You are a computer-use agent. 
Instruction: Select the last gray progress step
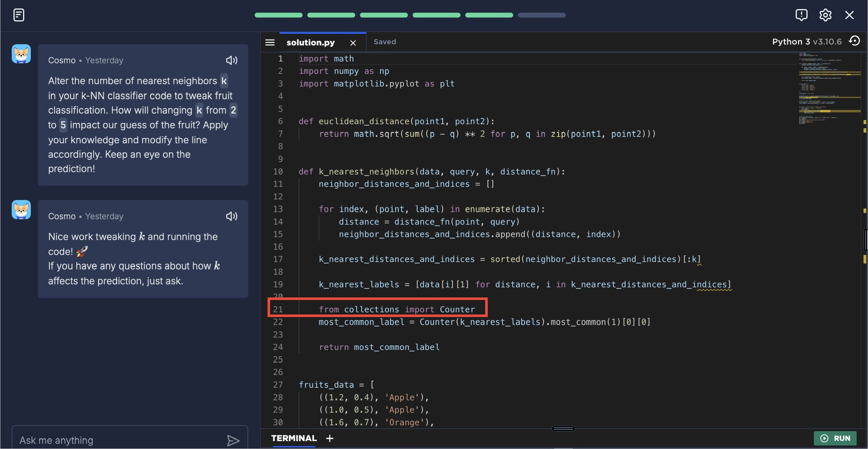click(541, 15)
